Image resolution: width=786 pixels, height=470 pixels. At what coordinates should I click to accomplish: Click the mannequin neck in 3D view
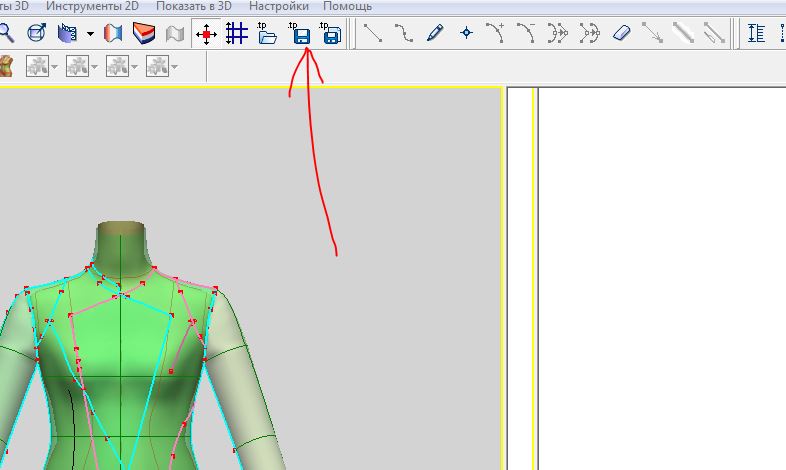click(x=120, y=243)
